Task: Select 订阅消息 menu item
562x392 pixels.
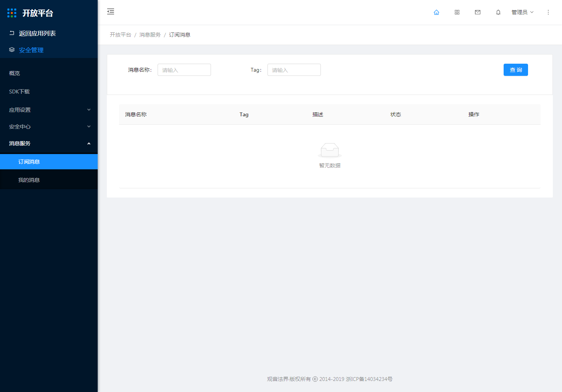Action: pyautogui.click(x=49, y=162)
